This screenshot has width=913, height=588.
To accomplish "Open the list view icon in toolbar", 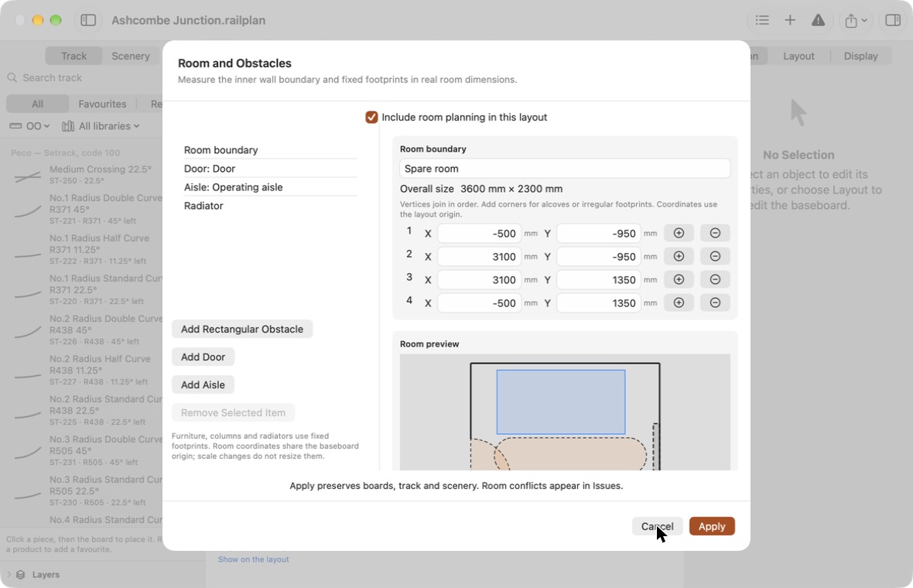I will click(x=761, y=20).
